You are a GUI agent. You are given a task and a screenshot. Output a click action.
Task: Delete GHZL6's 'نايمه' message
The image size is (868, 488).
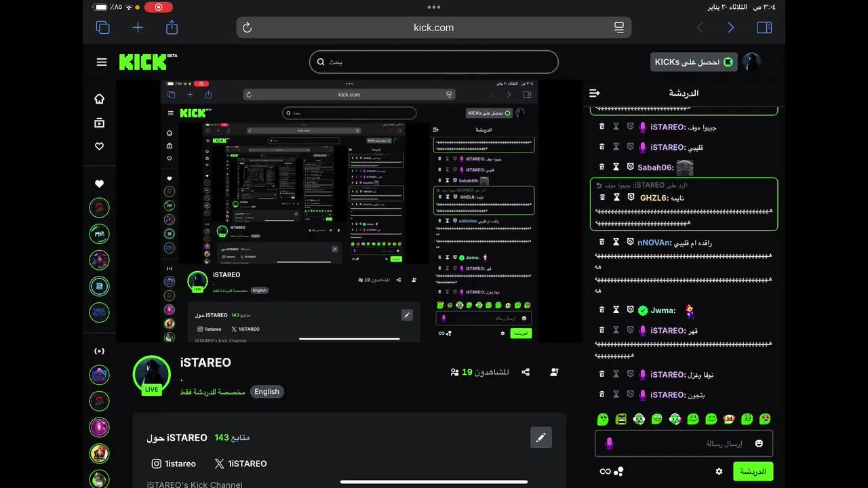pyautogui.click(x=602, y=197)
